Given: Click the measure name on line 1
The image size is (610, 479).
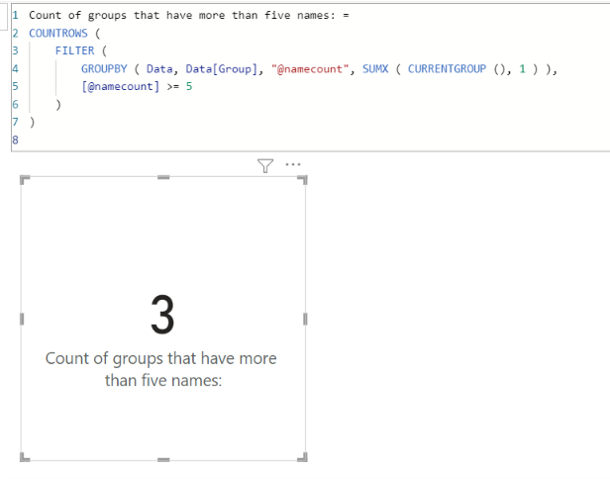Looking at the screenshot, I should (x=182, y=16).
